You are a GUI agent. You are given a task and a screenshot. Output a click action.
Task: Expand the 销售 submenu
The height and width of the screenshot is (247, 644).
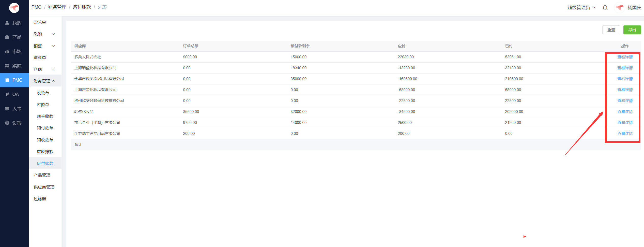pyautogui.click(x=45, y=46)
